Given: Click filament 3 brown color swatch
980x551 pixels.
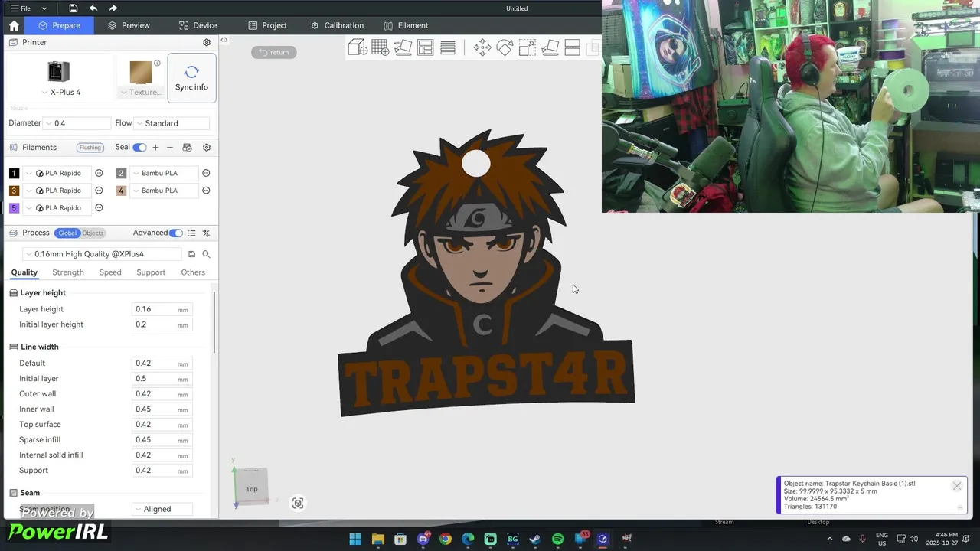Looking at the screenshot, I should click(x=14, y=191).
